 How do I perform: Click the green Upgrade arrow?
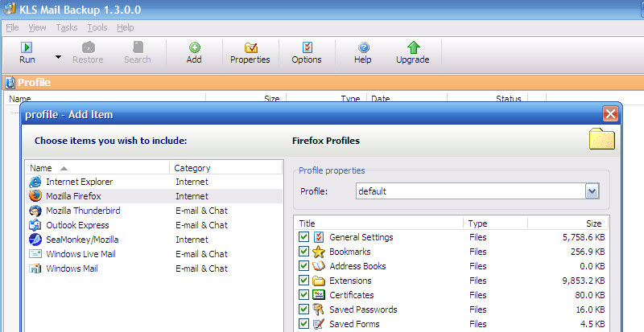pos(413,47)
